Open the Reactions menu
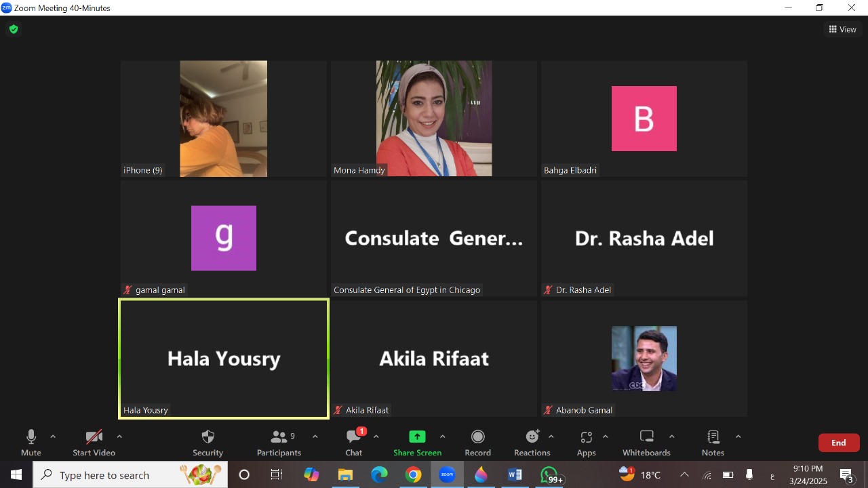 click(532, 443)
